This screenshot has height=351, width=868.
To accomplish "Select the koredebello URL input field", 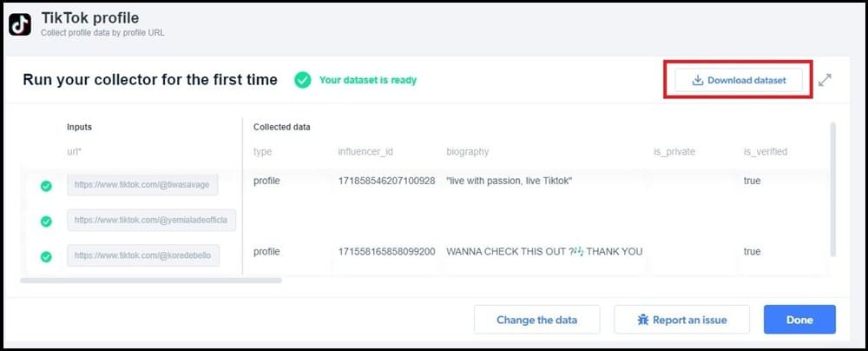I will point(143,255).
